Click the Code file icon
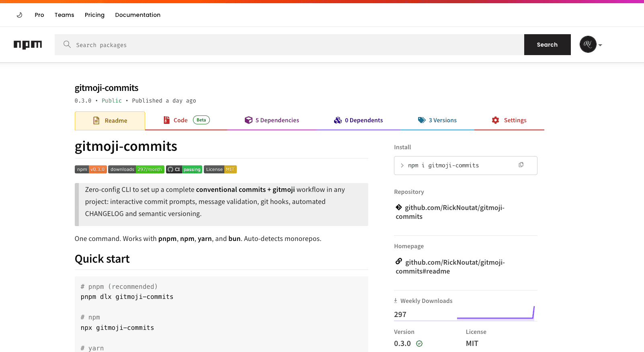Image resolution: width=644 pixels, height=352 pixels. [x=166, y=120]
